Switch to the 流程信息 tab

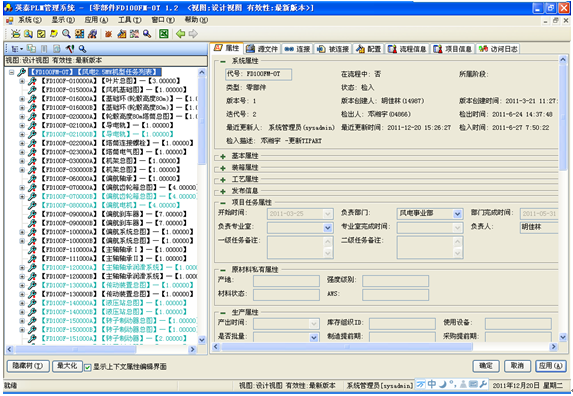[x=407, y=49]
